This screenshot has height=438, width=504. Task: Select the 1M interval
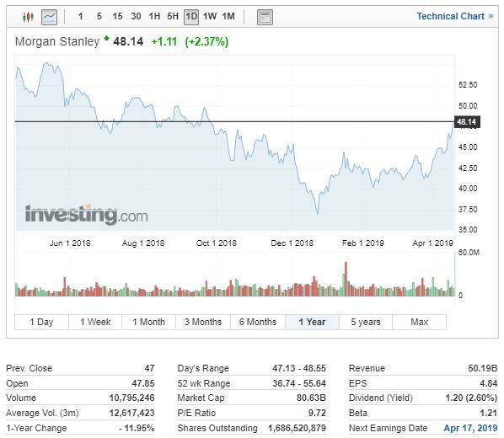228,16
